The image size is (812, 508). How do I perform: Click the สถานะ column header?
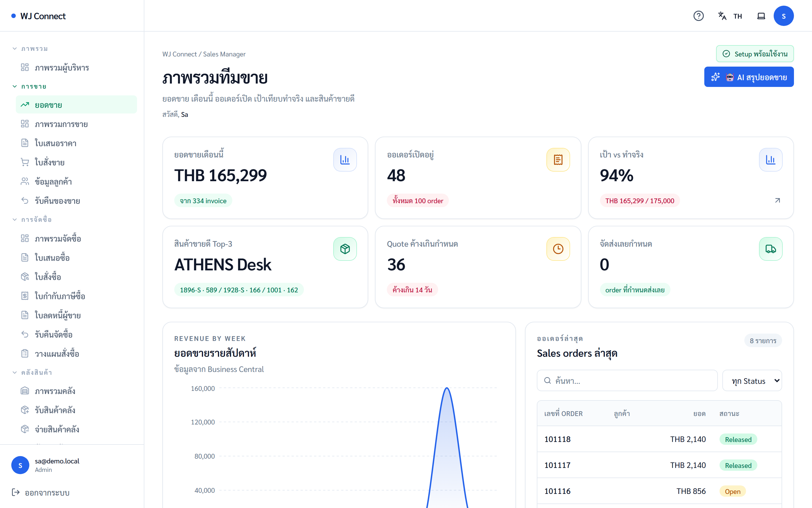coord(729,413)
